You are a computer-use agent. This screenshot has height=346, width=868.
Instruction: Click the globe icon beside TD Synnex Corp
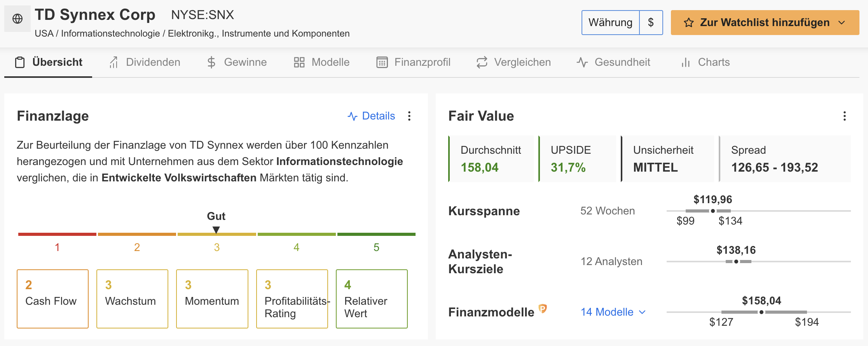pyautogui.click(x=17, y=19)
